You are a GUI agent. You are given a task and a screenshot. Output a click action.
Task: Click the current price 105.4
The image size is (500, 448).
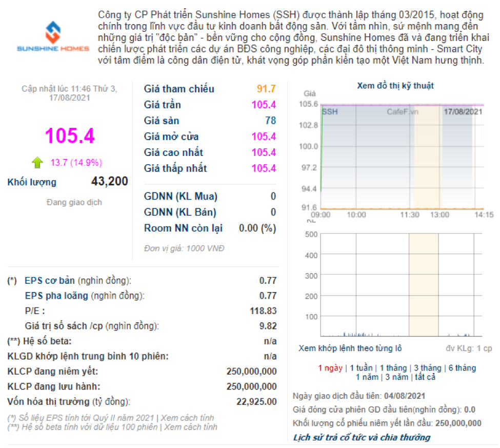pyautogui.click(x=70, y=137)
